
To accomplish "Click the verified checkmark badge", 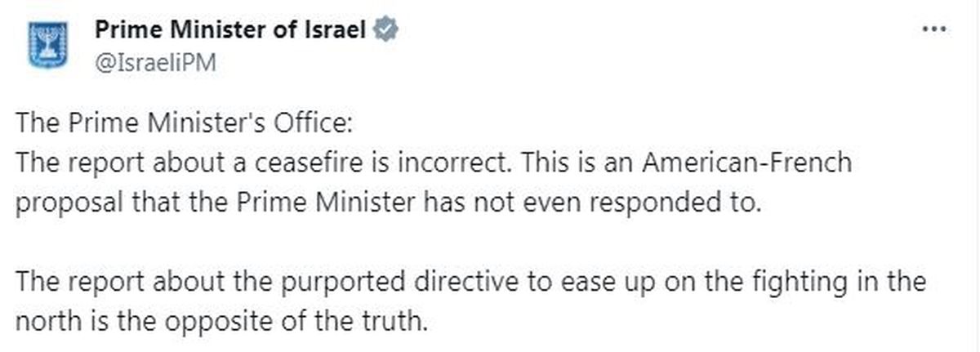I will (385, 30).
